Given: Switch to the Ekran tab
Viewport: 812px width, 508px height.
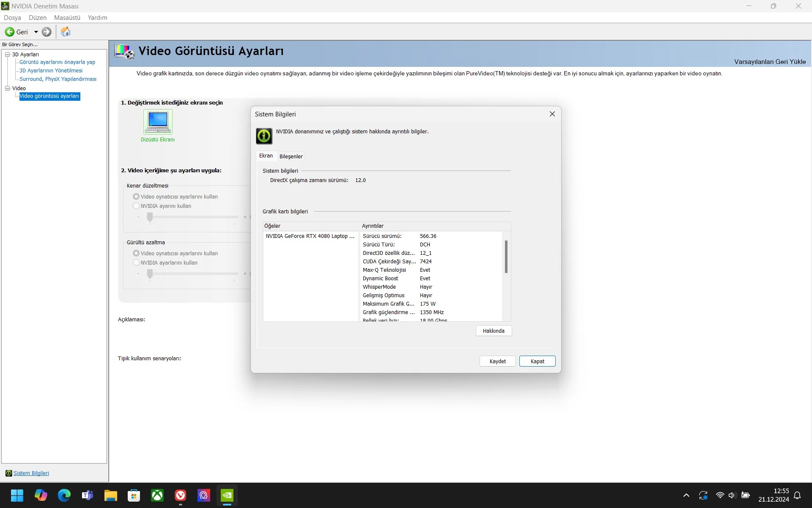Looking at the screenshot, I should 266,156.
